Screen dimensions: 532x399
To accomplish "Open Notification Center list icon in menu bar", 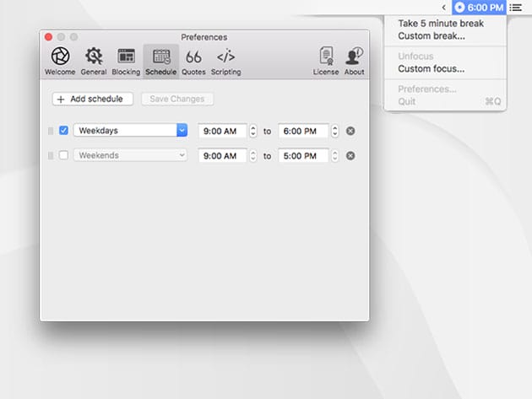I will (516, 7).
